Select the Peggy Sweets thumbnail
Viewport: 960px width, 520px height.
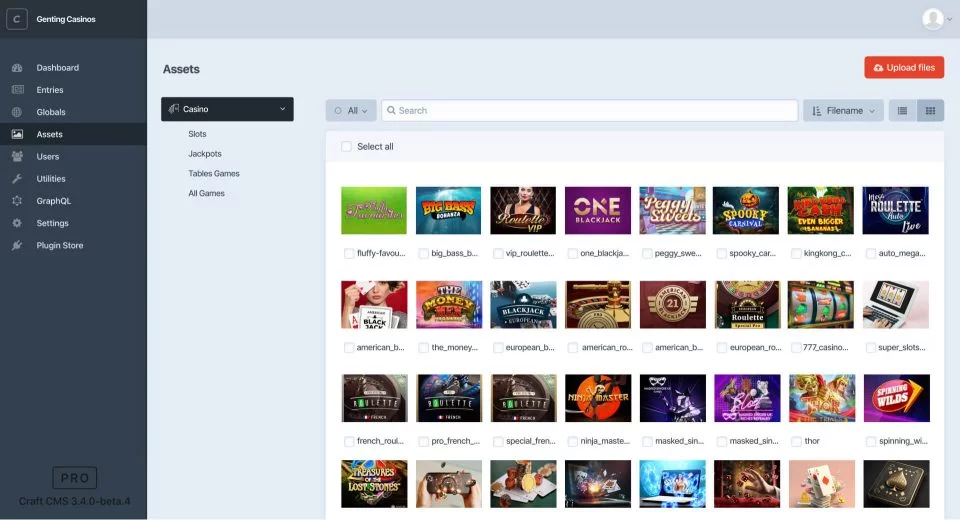[672, 210]
